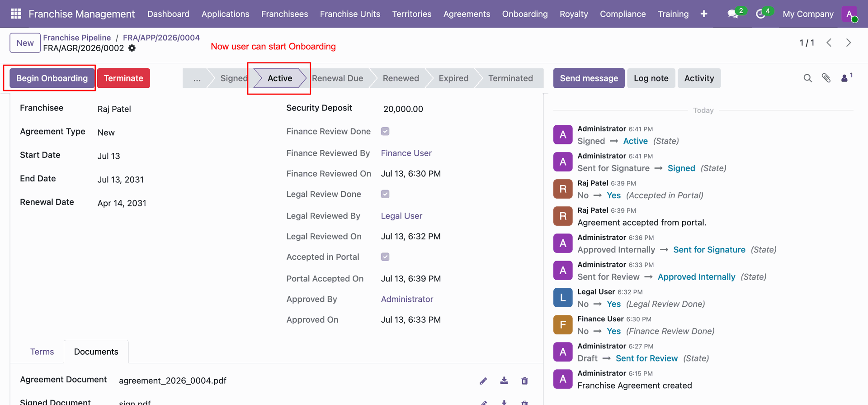Click the Renewal Date value Apr 14, 2031

click(122, 203)
